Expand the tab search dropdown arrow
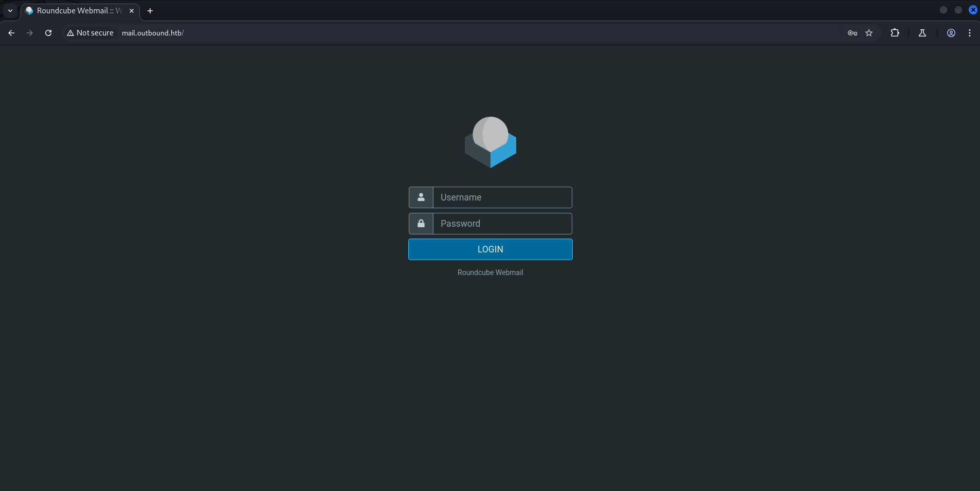980x491 pixels. coord(10,11)
